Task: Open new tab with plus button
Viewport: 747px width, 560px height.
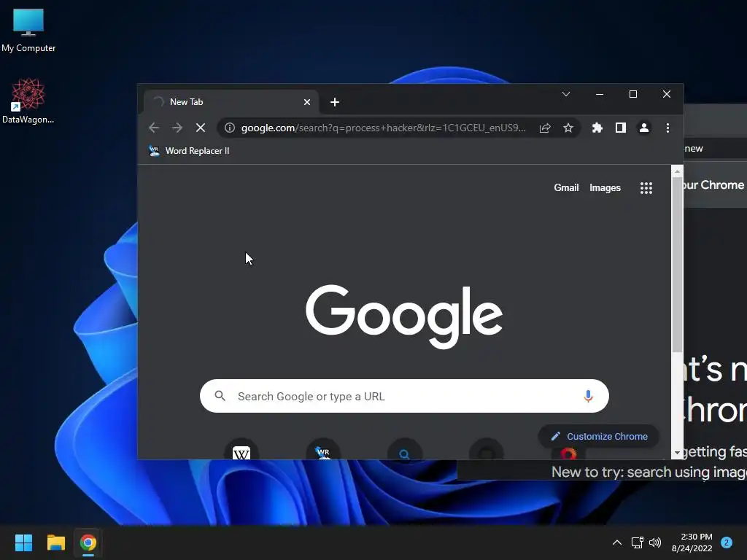Action: pyautogui.click(x=335, y=102)
